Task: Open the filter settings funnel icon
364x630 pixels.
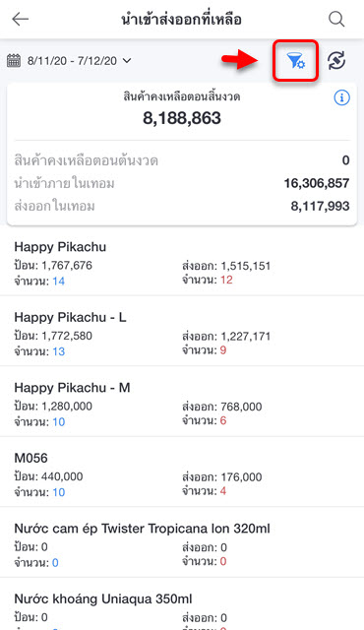Action: click(x=296, y=61)
